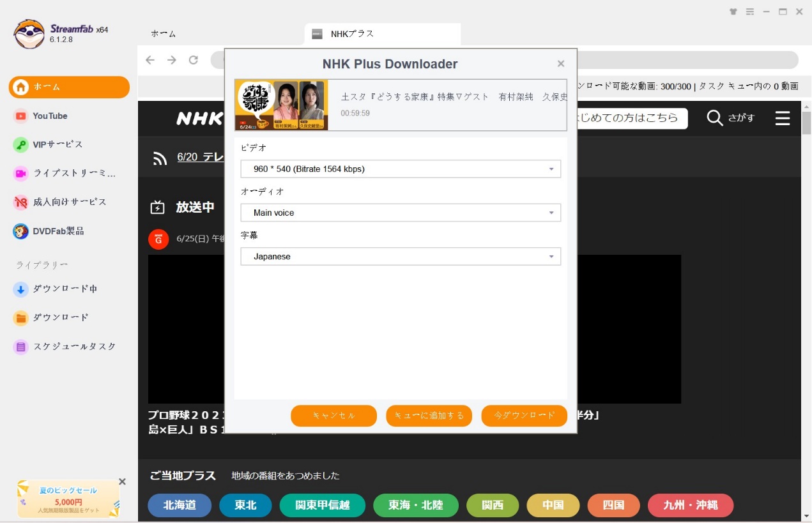This screenshot has height=523, width=812.
Task: Open the 6/20 テレ… notice link
Action: click(x=199, y=157)
